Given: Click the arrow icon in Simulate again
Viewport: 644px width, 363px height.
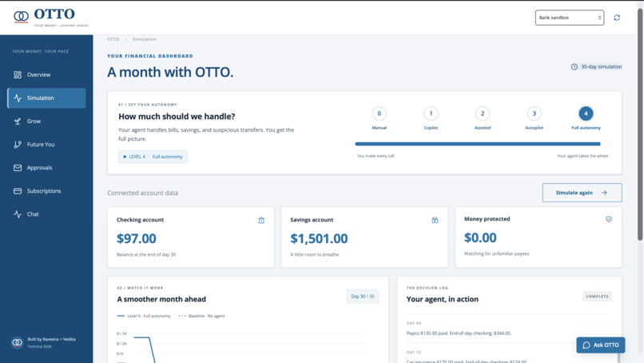Looking at the screenshot, I should (x=604, y=193).
